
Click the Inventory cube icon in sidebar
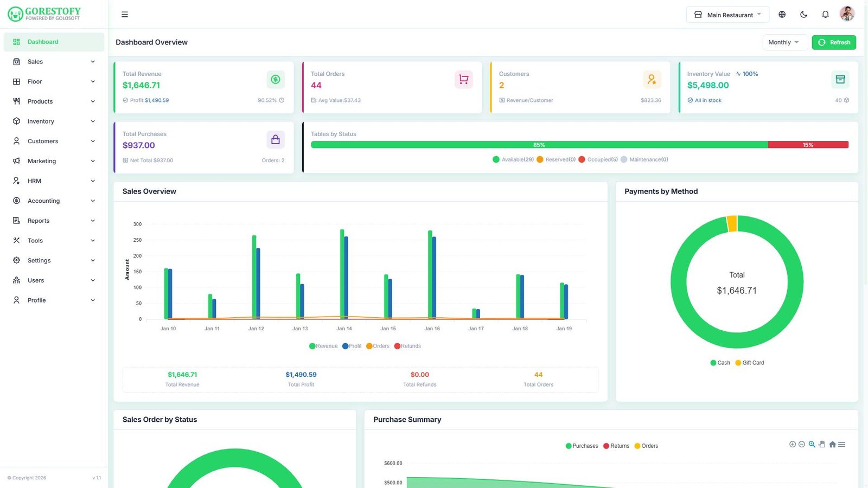point(16,121)
